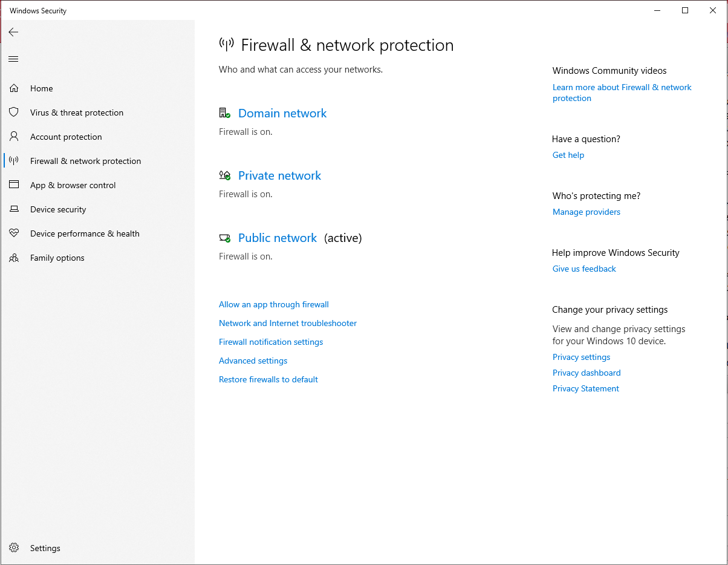Click the Device performance heart icon

coord(14,234)
